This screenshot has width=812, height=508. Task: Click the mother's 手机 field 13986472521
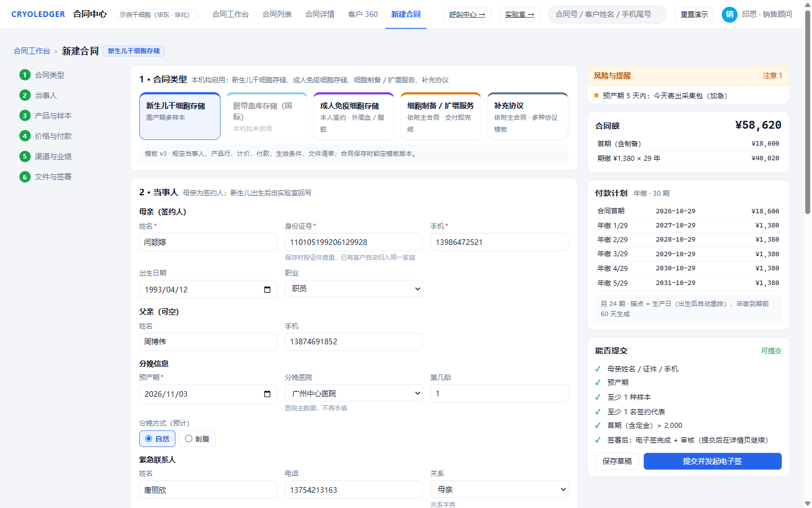click(499, 242)
